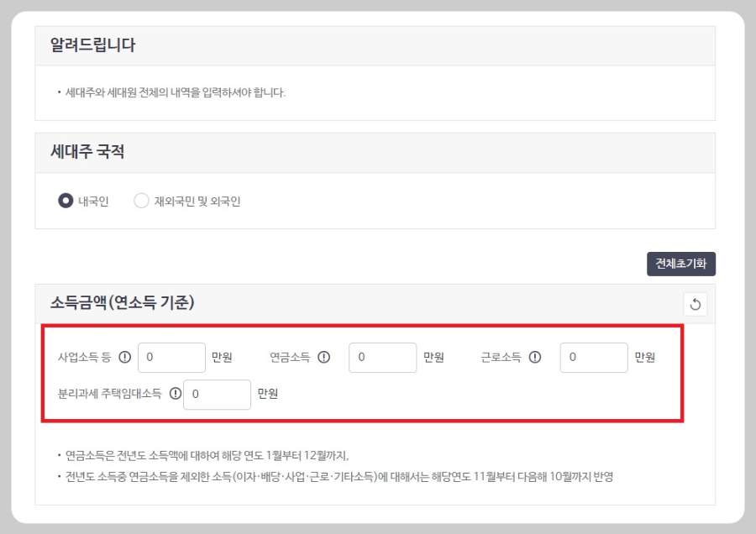Click the 사업소득 등 amount input field
This screenshot has width=756, height=534.
coord(171,357)
